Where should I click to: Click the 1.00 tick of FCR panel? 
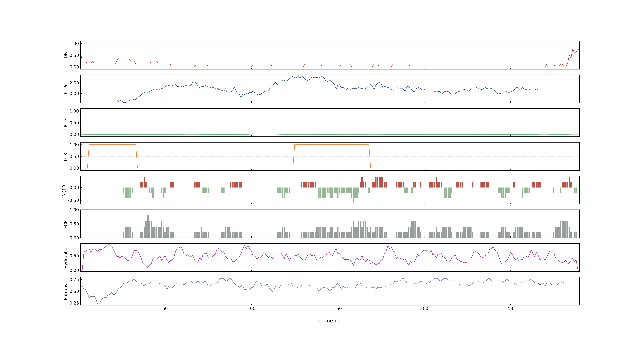tap(74, 210)
